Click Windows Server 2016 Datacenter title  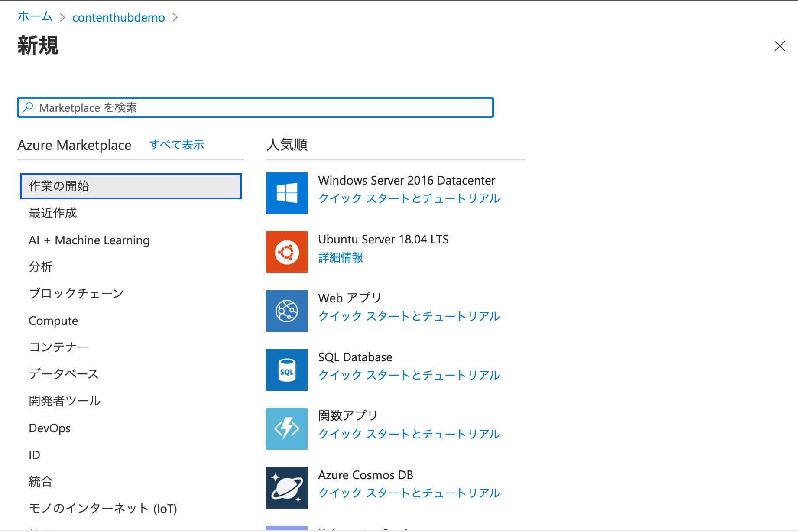[x=406, y=180]
